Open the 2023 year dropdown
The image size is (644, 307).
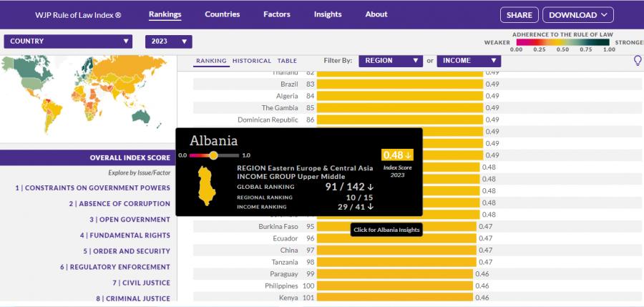point(168,42)
